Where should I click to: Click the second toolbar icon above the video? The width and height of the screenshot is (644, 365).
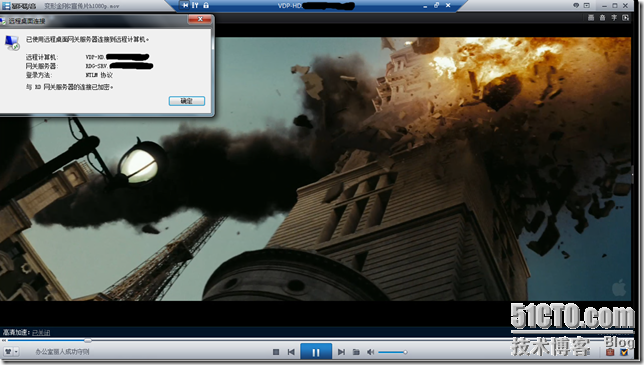tap(603, 18)
